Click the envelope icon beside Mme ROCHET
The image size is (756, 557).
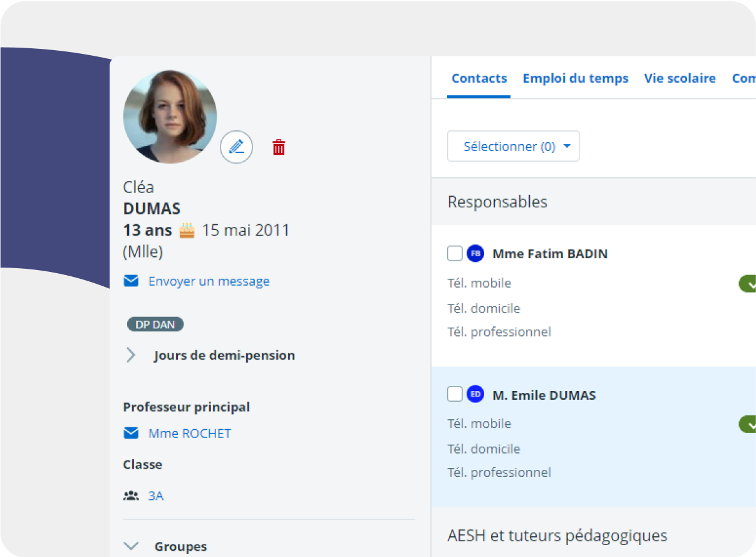[131, 433]
